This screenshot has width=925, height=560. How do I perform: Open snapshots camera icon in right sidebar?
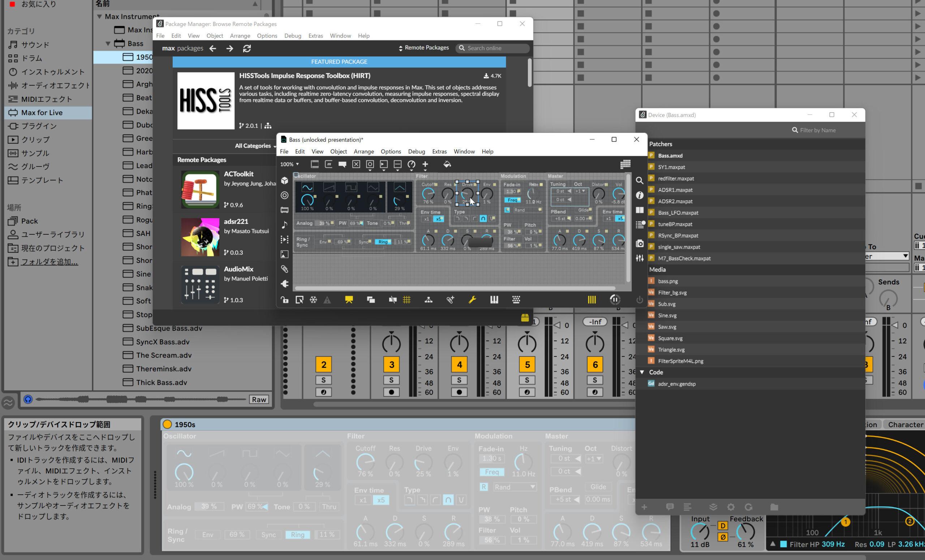[640, 243]
